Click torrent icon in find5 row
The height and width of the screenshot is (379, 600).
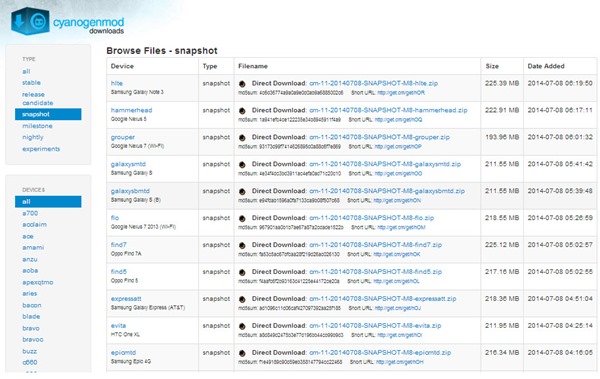[x=242, y=272]
